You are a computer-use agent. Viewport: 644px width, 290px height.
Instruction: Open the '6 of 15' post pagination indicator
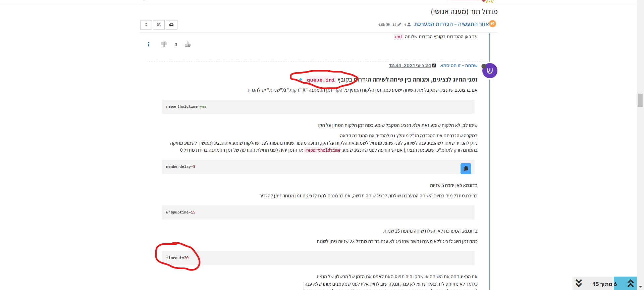(604, 284)
